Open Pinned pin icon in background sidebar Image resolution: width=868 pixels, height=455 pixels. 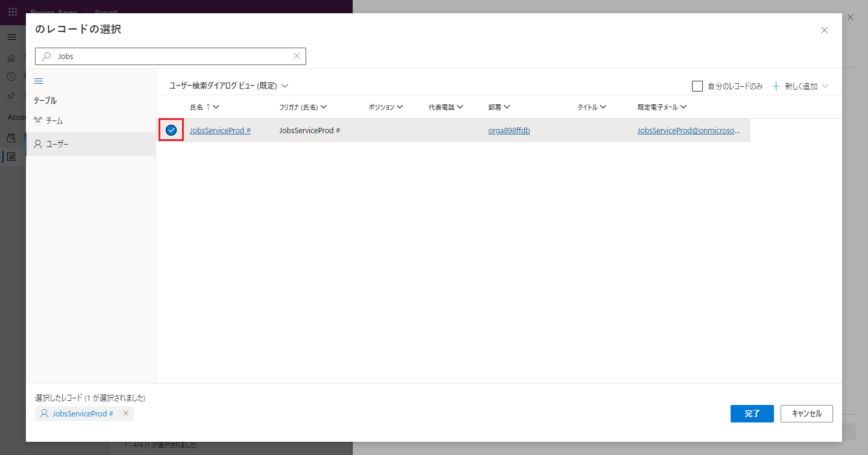[x=11, y=96]
